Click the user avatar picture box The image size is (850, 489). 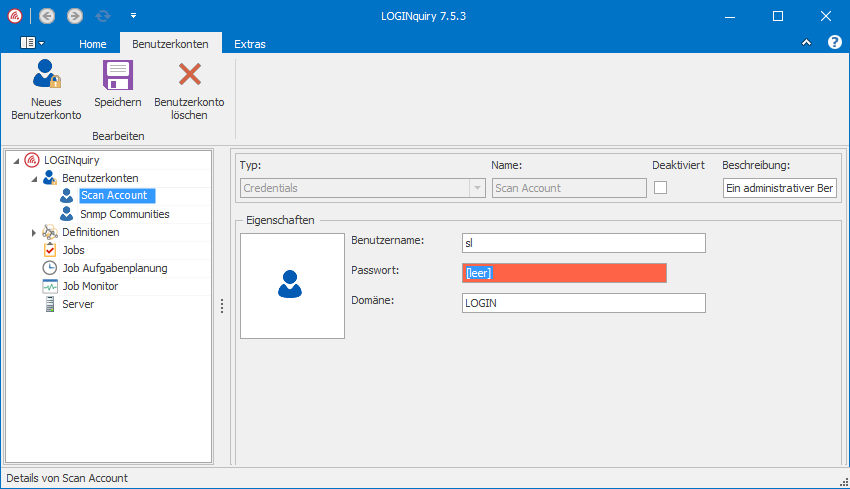point(292,286)
